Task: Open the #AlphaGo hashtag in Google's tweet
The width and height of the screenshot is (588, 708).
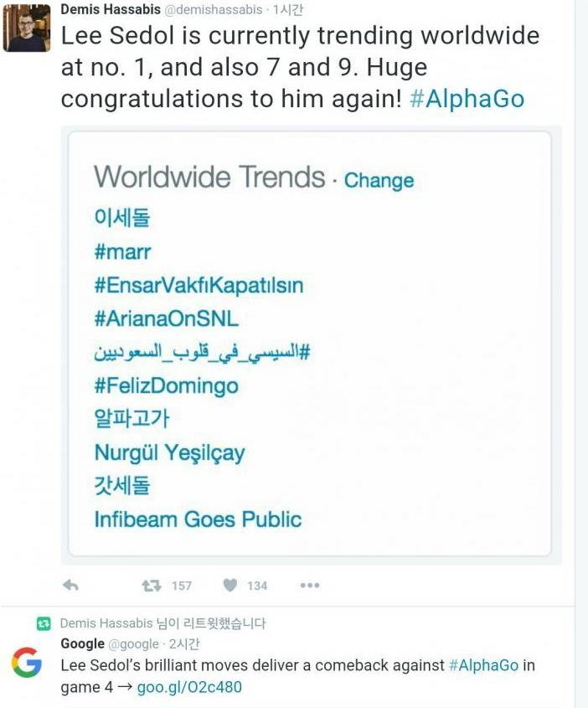Action: point(484,665)
